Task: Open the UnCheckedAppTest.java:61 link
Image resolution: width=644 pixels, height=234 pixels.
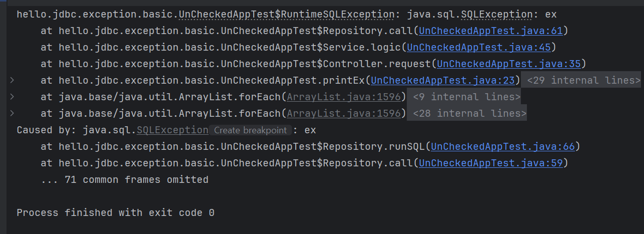Action: [x=491, y=31]
